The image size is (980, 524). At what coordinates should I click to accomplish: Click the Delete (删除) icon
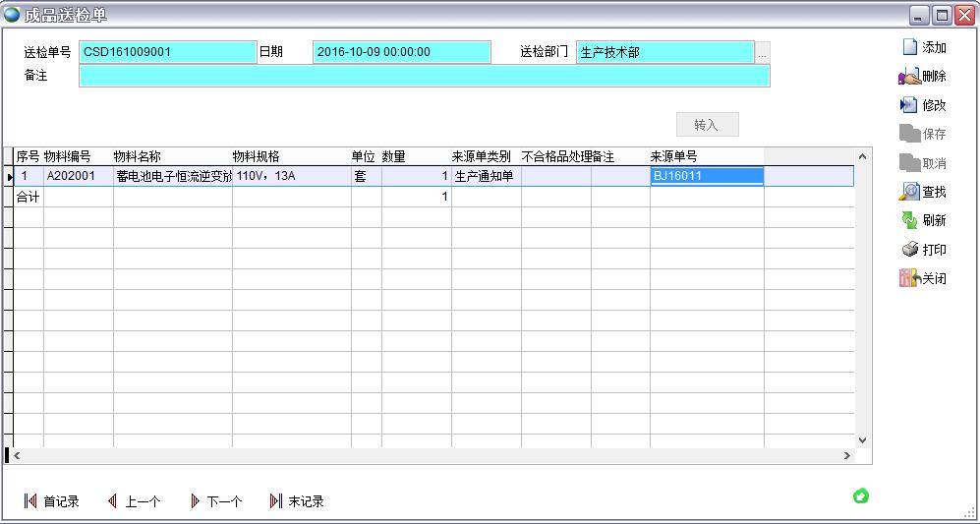(x=909, y=76)
